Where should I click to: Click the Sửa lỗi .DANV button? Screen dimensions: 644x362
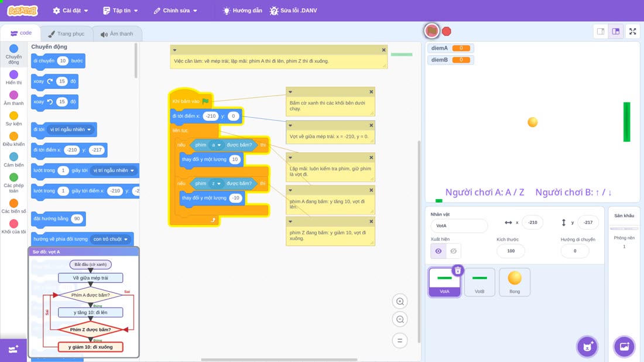(293, 11)
